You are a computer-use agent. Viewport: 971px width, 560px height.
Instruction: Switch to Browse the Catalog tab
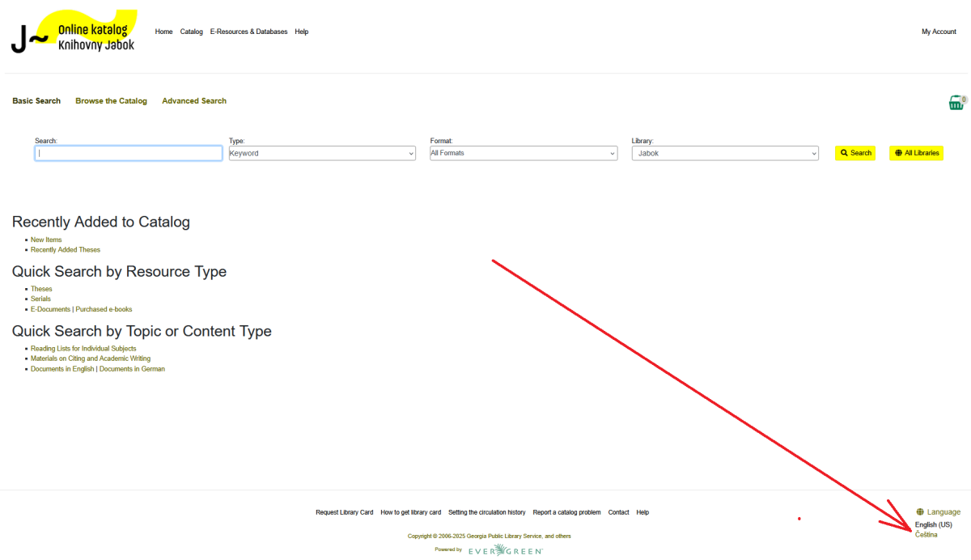click(x=111, y=101)
